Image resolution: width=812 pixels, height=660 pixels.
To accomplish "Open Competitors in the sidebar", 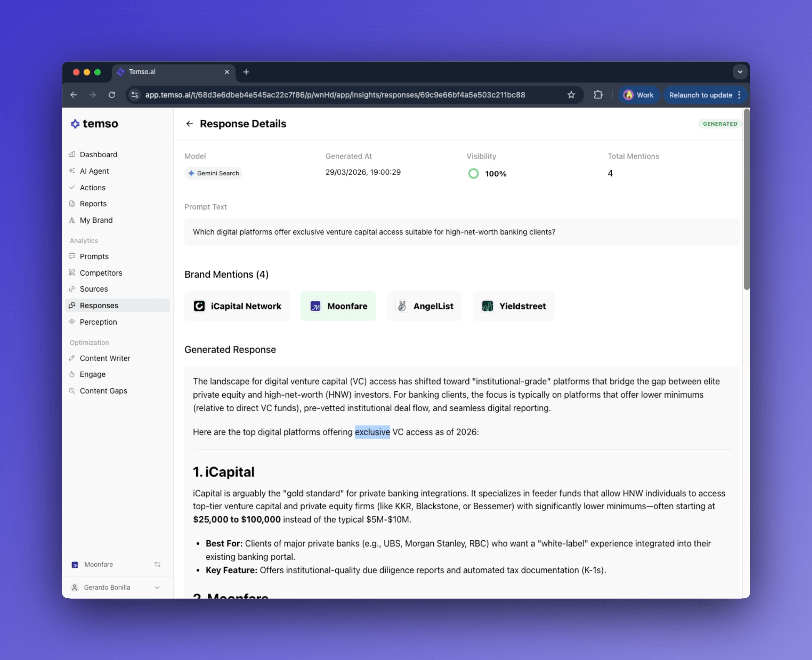I will coord(101,273).
